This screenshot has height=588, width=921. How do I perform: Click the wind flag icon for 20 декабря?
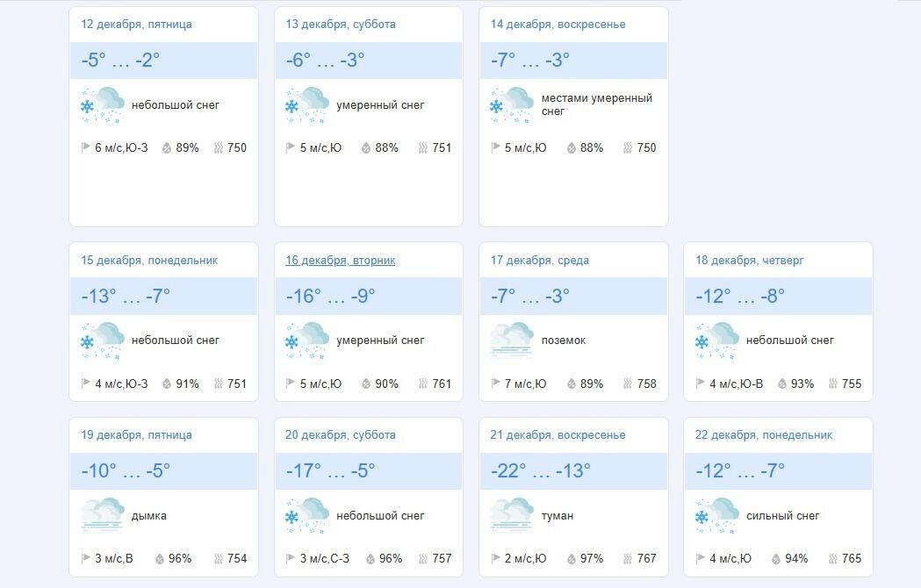click(291, 559)
